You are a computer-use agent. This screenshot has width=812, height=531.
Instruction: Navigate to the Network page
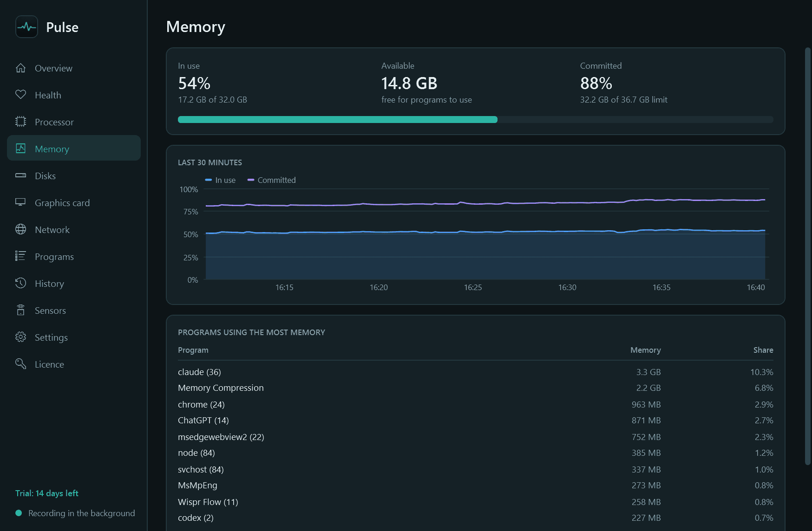(x=74, y=230)
